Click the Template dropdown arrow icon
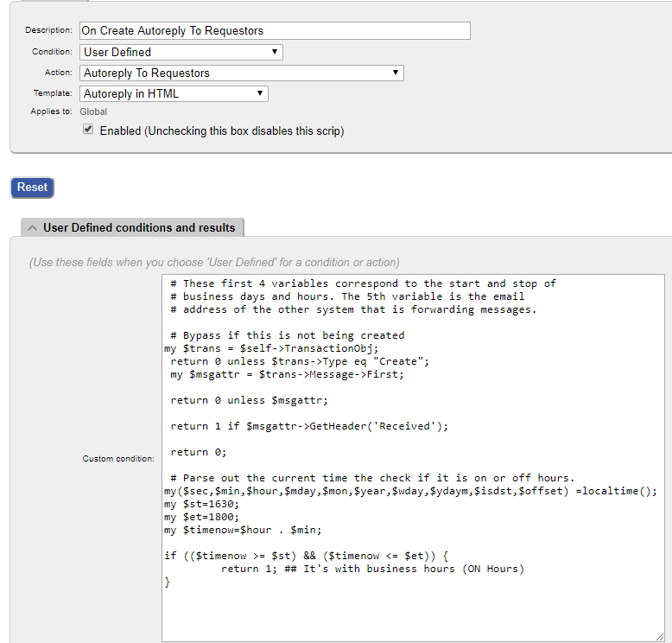 click(x=260, y=93)
